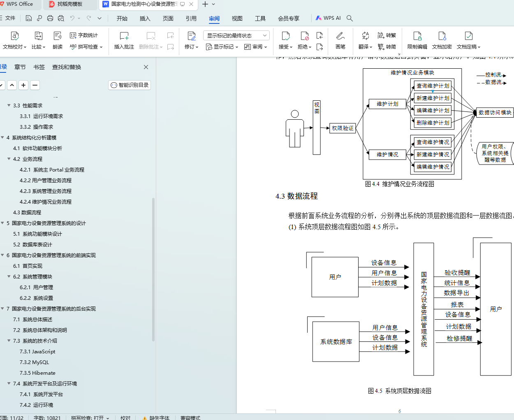Open the 开始 ribbon tab

[x=122, y=19]
